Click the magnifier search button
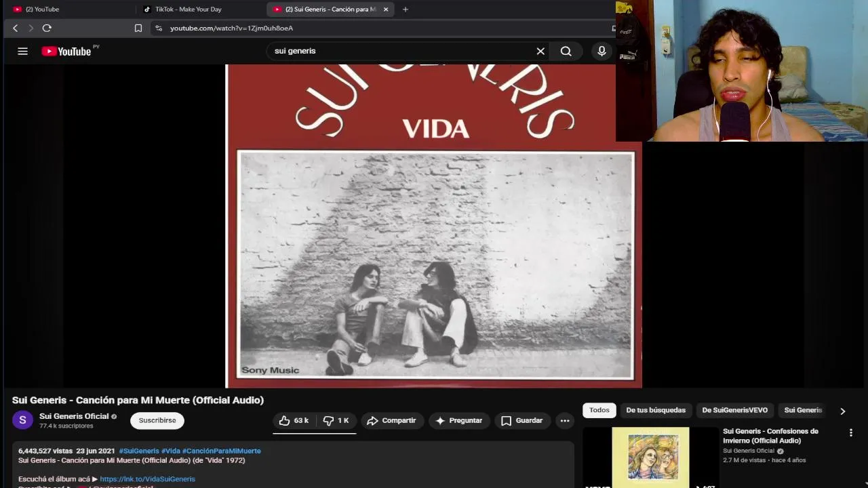 [566, 51]
